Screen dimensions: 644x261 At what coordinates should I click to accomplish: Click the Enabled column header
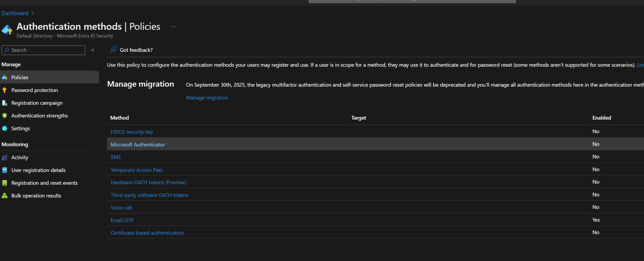click(x=602, y=118)
